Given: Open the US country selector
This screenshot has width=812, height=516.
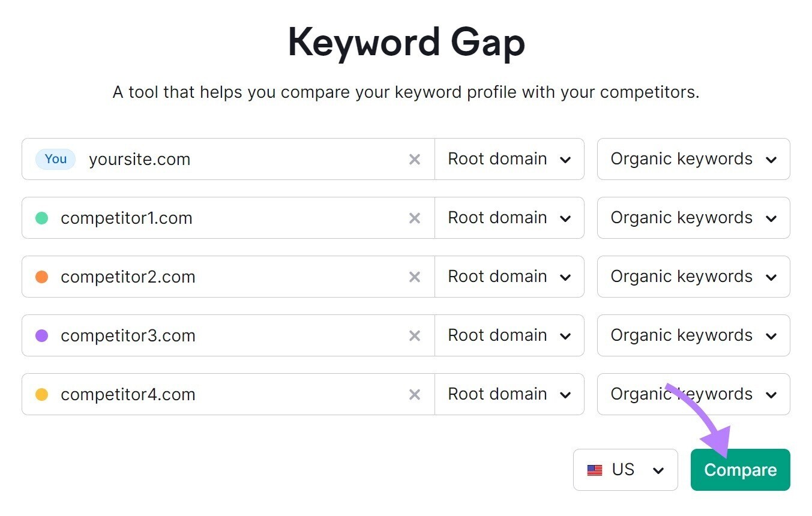Looking at the screenshot, I should pyautogui.click(x=625, y=470).
